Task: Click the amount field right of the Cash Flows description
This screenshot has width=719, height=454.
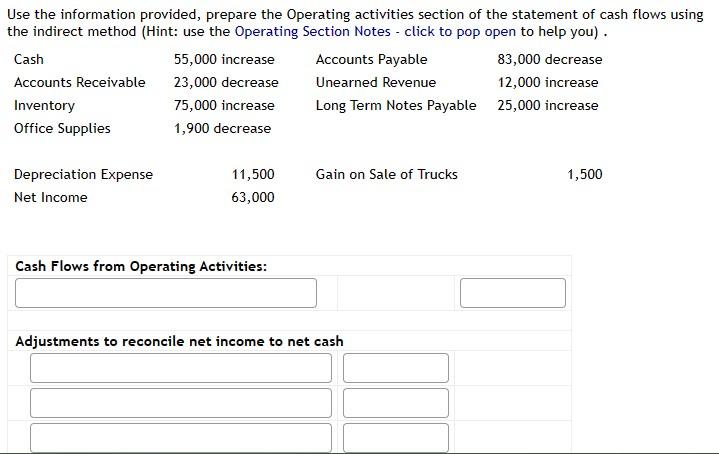Action: pyautogui.click(x=513, y=293)
